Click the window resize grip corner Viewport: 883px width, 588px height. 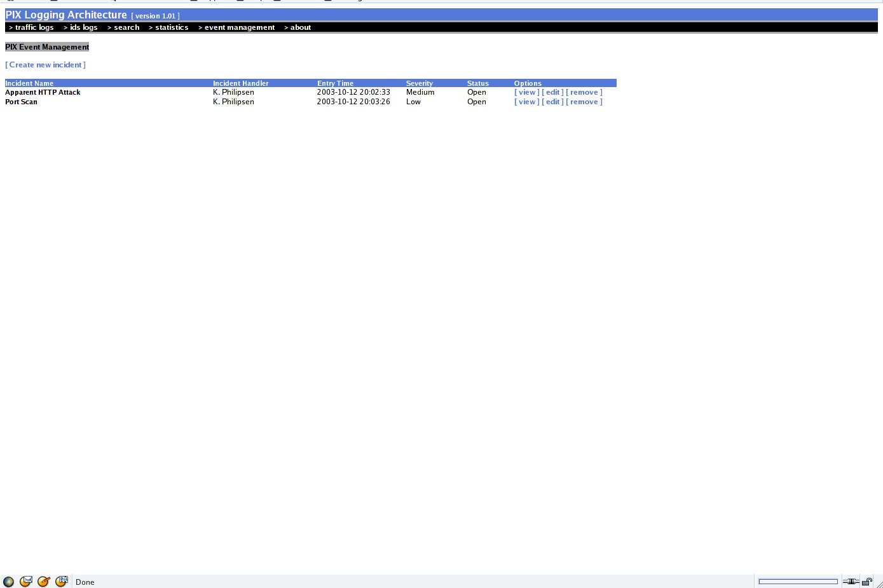(x=879, y=584)
